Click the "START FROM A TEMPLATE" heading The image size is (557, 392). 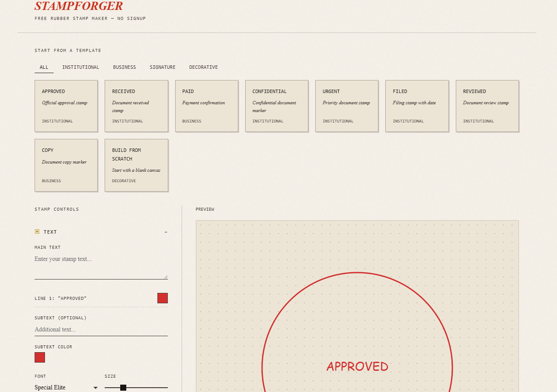pyautogui.click(x=68, y=51)
